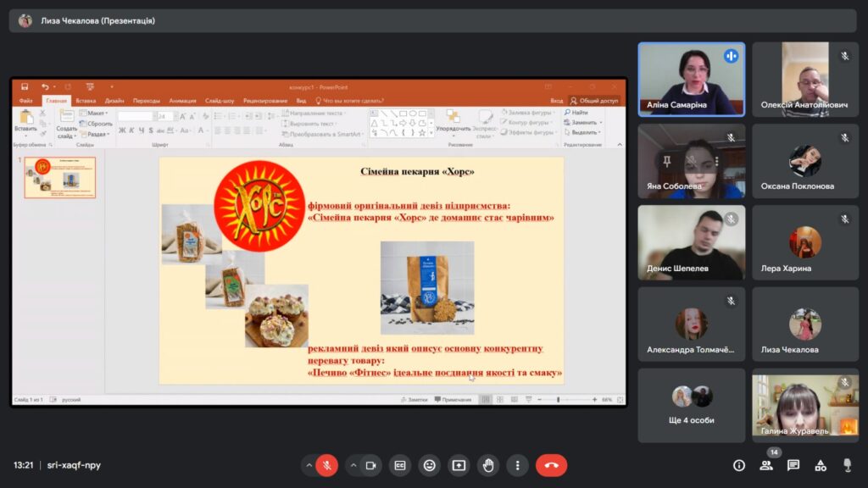This screenshot has height=488, width=868.
Task: Click Преобразовать в SmartArt
Action: tap(322, 134)
